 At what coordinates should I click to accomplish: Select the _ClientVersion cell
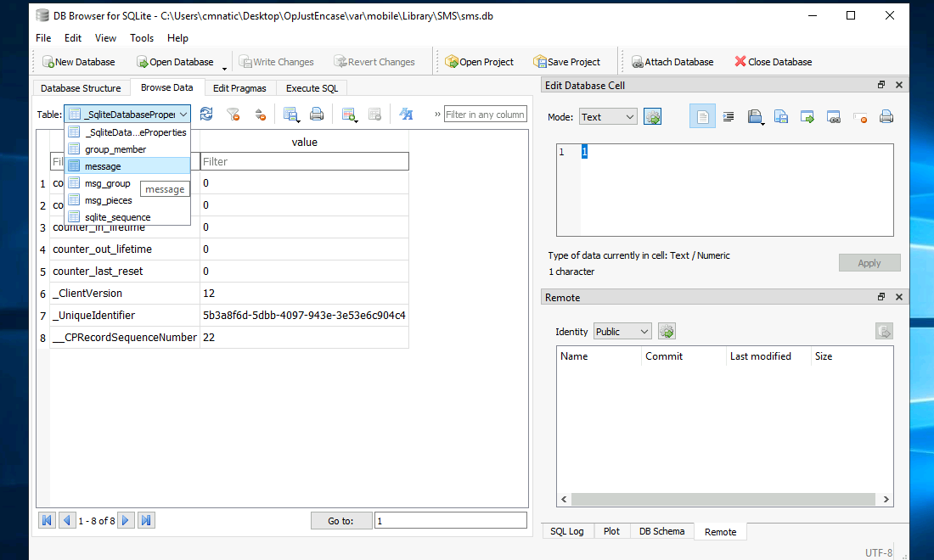tap(125, 293)
